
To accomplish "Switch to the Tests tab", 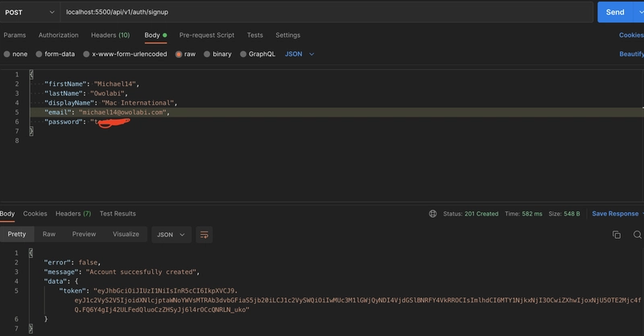I will 254,35.
